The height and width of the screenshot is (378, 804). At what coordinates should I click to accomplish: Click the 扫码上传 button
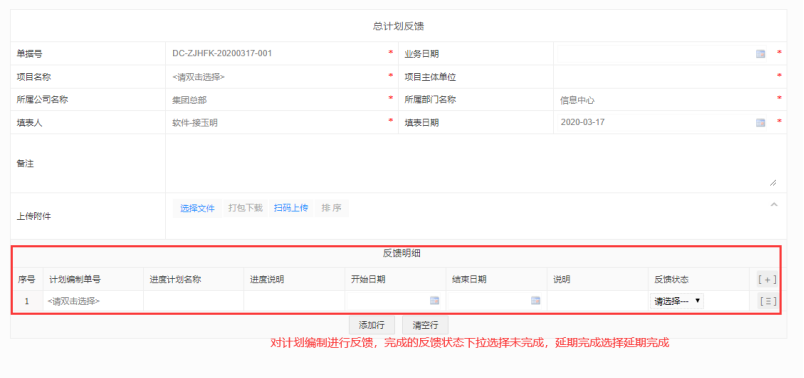click(x=291, y=208)
